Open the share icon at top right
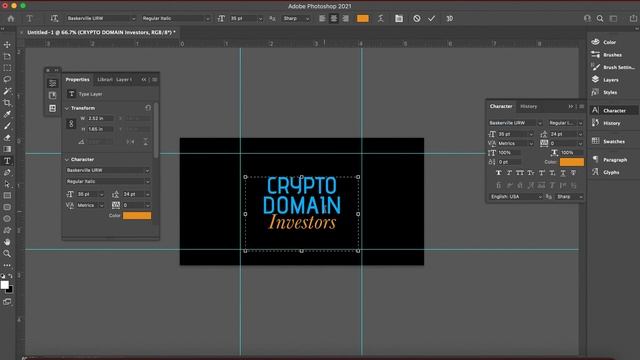Screen dimensions: 640x360 (x=633, y=18)
